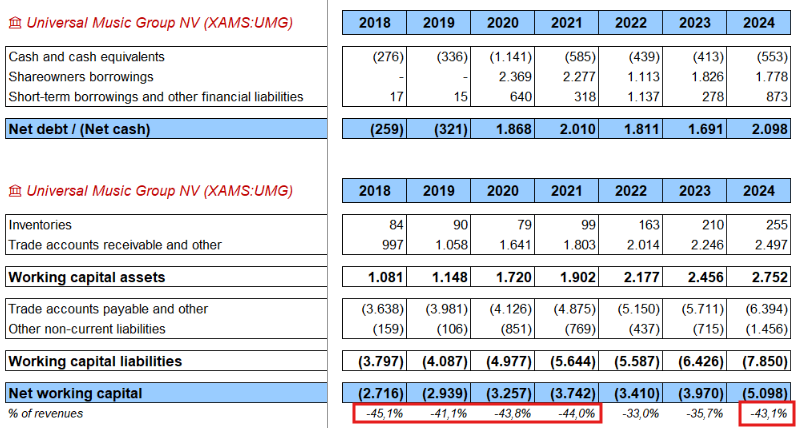
Task: Select the receivables value 1.058 for 2019
Action: point(450,245)
